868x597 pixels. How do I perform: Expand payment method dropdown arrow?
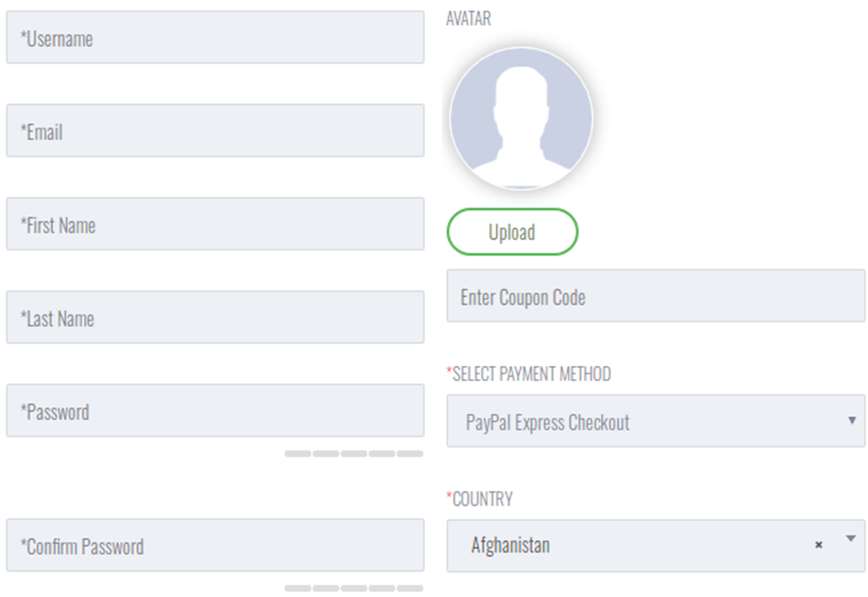[x=852, y=420]
